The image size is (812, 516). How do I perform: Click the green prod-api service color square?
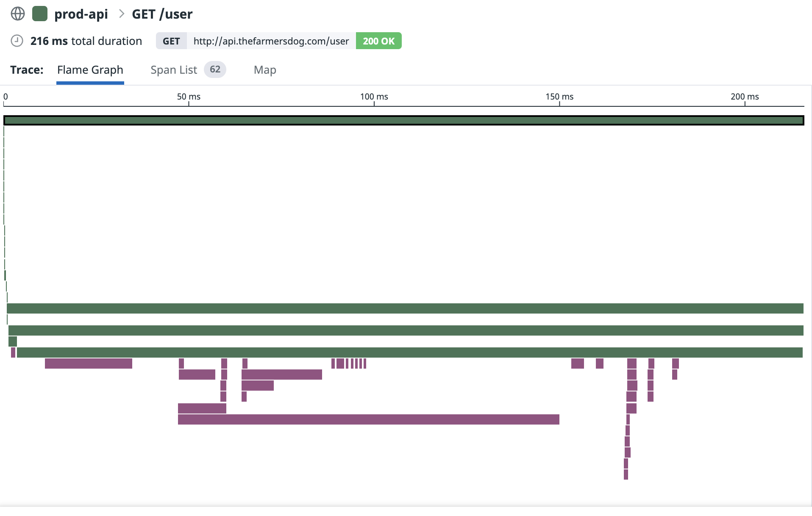(x=40, y=14)
